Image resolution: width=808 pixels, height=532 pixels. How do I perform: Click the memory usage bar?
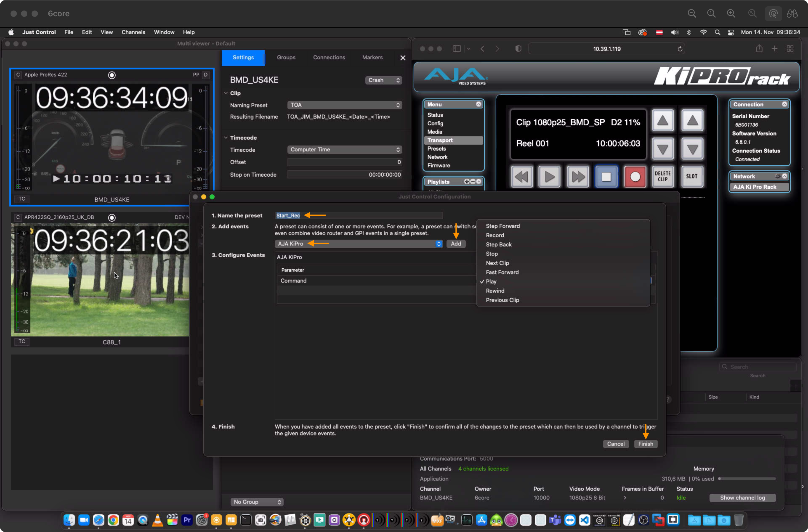(746, 478)
